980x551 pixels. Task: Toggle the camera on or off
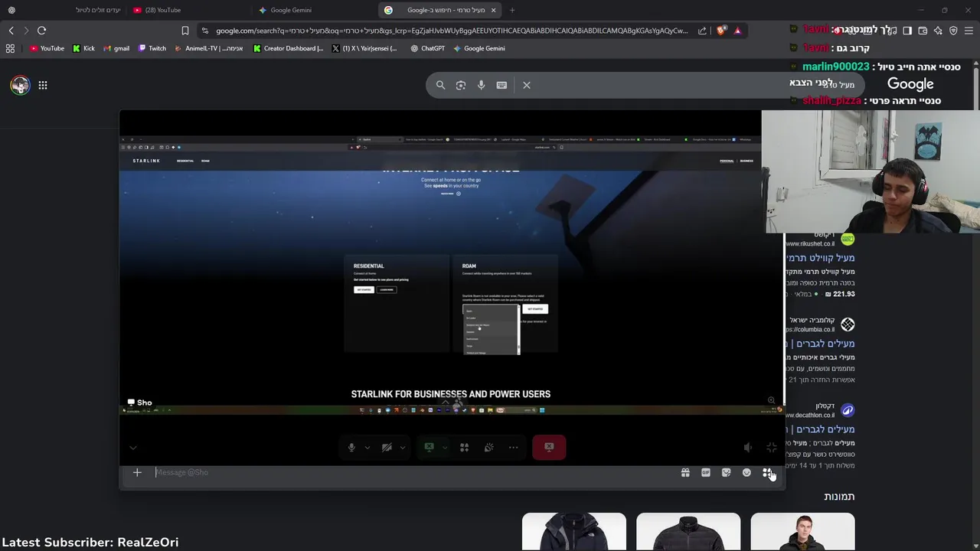(x=387, y=448)
